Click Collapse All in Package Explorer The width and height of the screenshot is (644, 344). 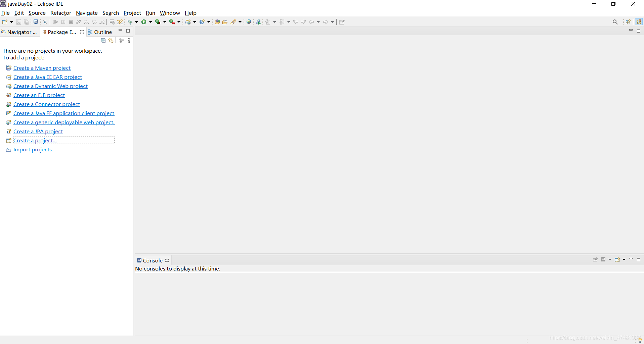[103, 41]
